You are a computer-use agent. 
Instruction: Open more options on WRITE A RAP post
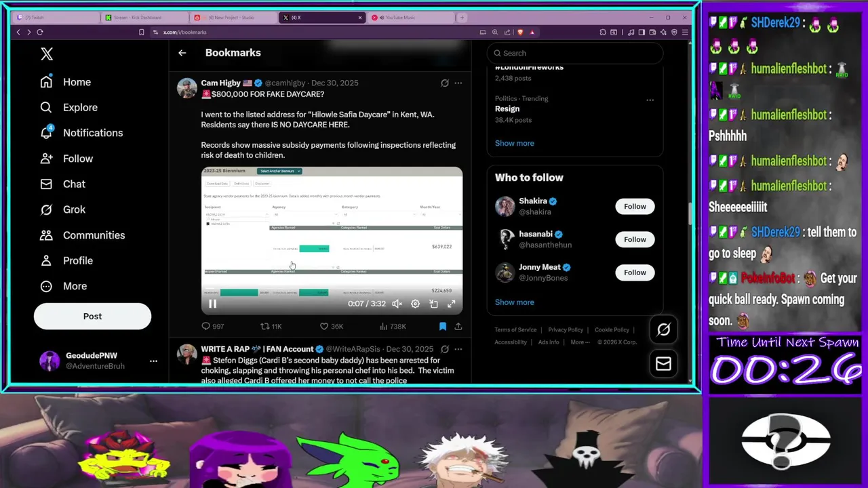pos(458,349)
